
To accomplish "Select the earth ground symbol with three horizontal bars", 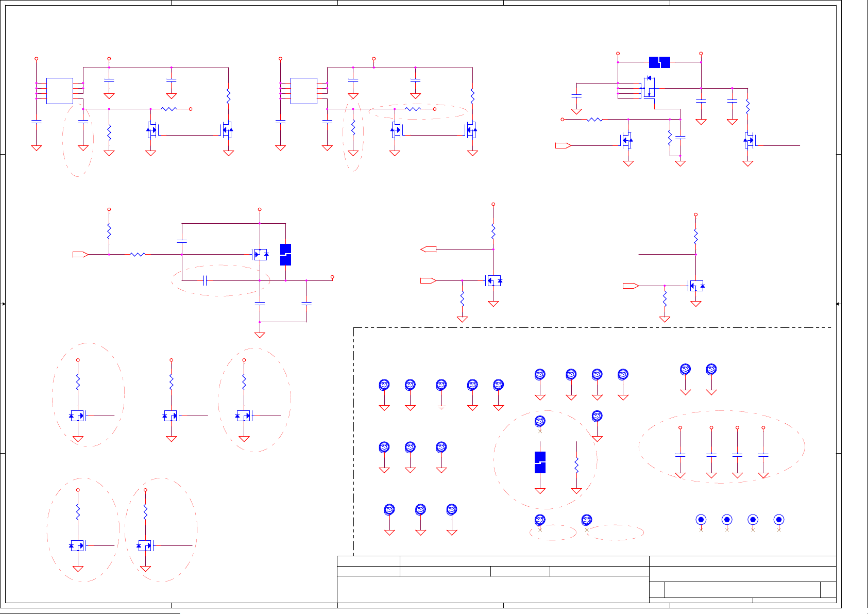I will click(x=441, y=407).
